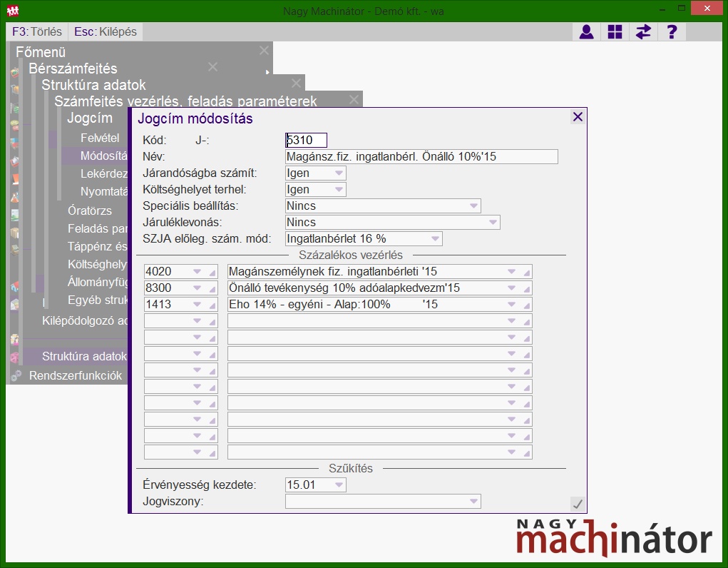Open Járandóságba számít dropdown
728x568 pixels.
pos(339,173)
